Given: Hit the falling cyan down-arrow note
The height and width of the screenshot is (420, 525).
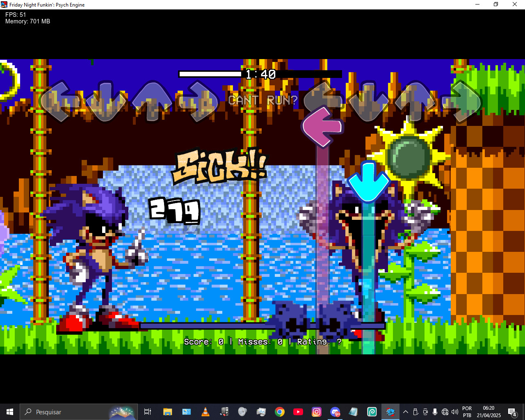Looking at the screenshot, I should tap(368, 182).
